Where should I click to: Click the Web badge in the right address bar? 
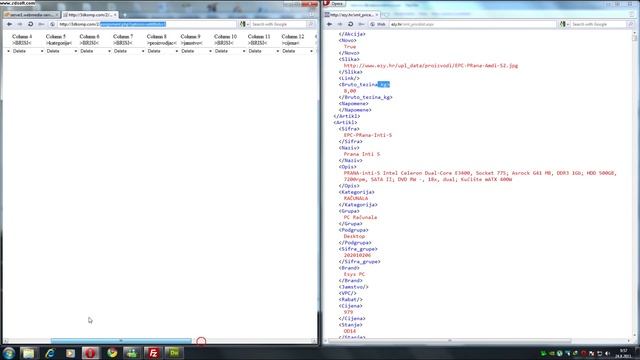tap(378, 24)
